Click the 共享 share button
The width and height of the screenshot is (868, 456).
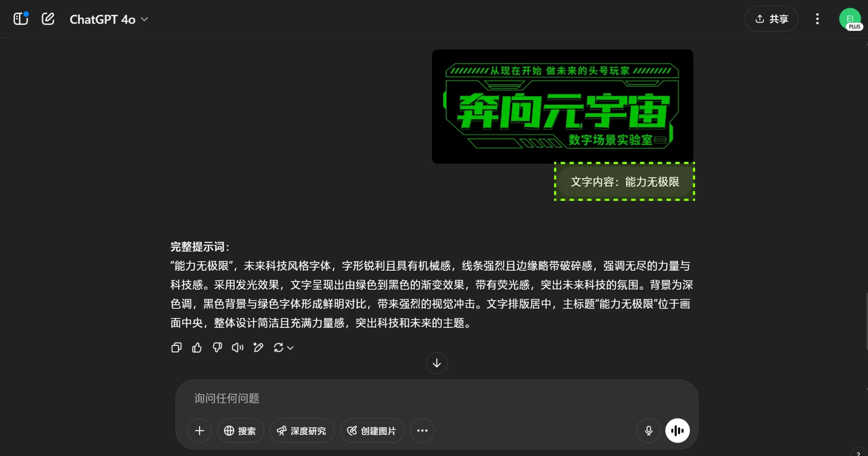point(771,19)
